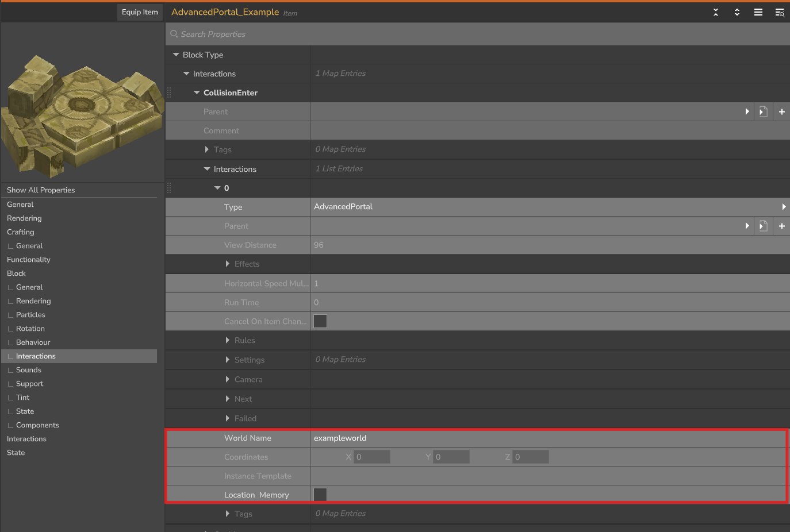The width and height of the screenshot is (790, 532).
Task: Expand the Camera property group
Action: 228,379
